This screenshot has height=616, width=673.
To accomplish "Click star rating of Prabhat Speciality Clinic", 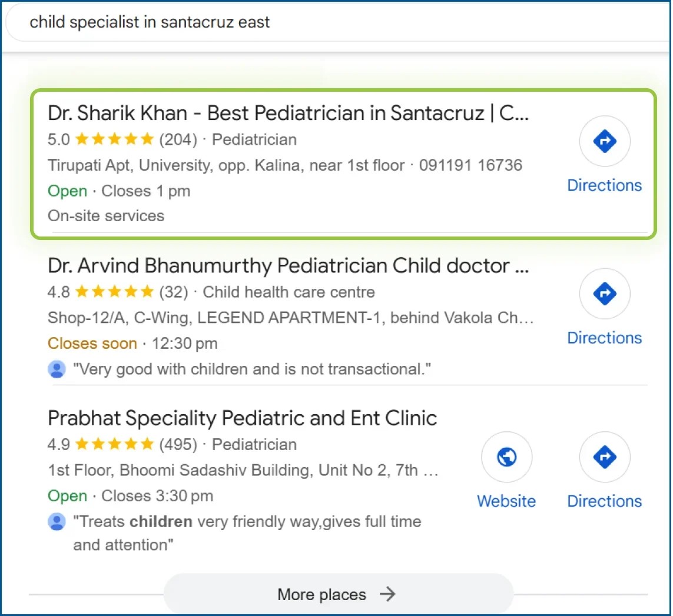I will [114, 445].
